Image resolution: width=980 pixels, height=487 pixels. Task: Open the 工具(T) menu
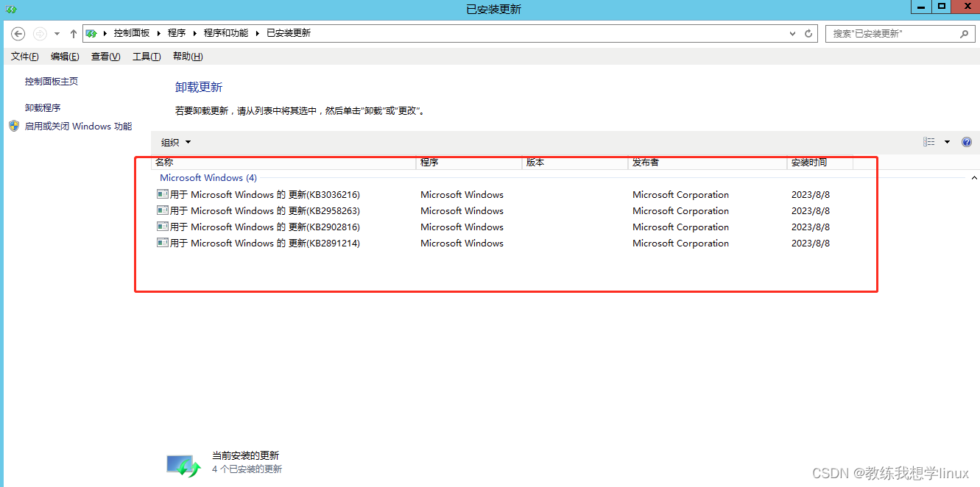147,57
